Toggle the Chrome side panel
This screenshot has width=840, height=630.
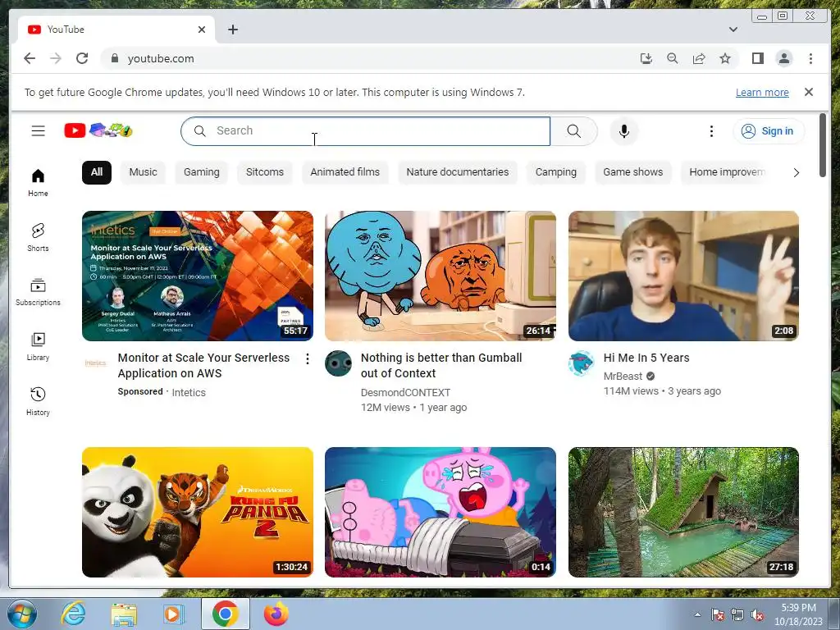coord(757,58)
